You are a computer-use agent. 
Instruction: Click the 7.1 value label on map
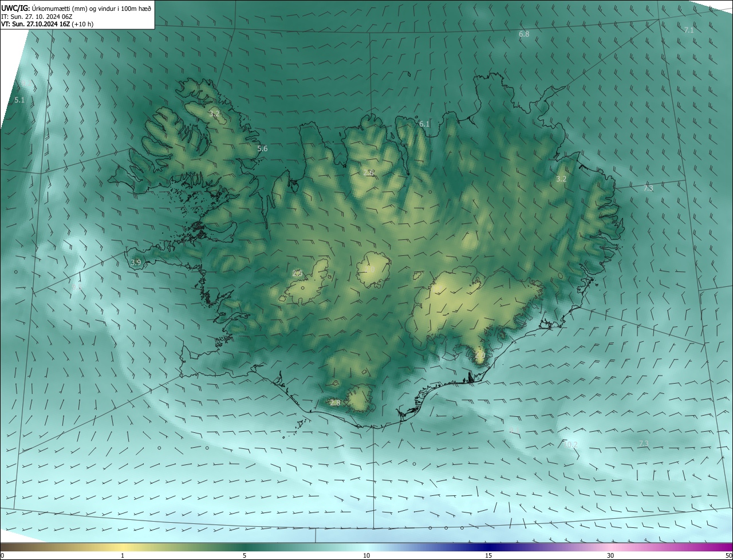pyautogui.click(x=689, y=30)
